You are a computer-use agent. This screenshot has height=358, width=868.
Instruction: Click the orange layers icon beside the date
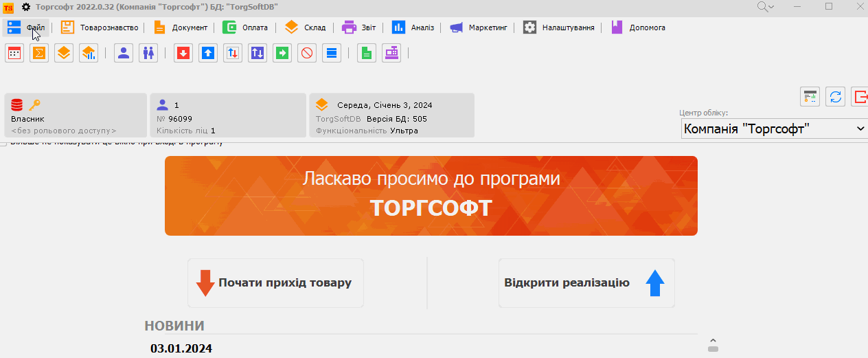(321, 105)
